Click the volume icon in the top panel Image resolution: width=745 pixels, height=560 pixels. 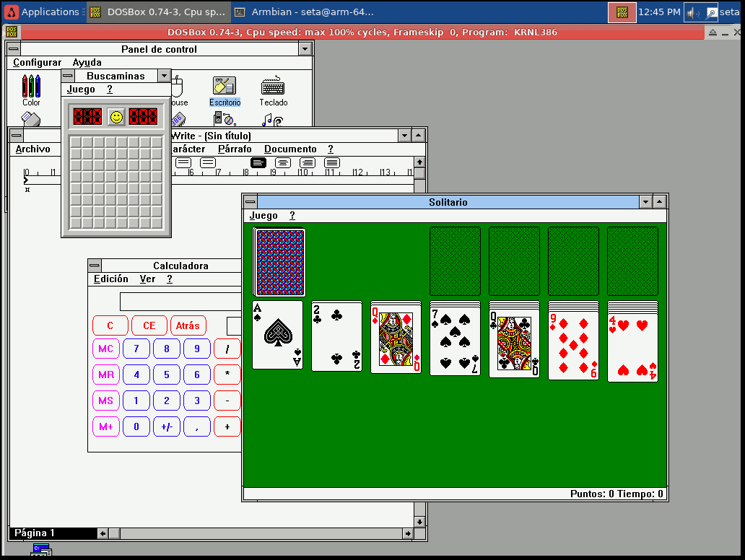pos(693,12)
